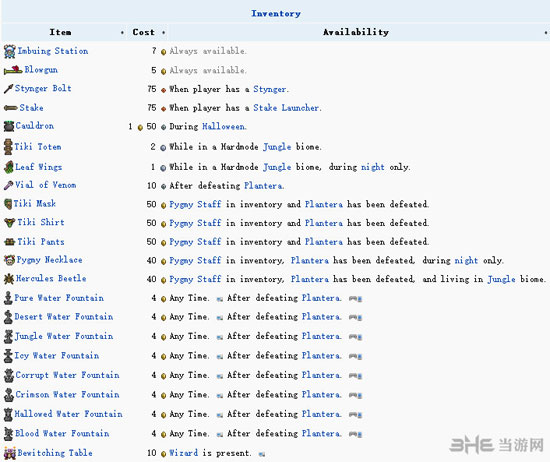Sort table by Cost column arrow
The image size is (550, 462).
163,33
